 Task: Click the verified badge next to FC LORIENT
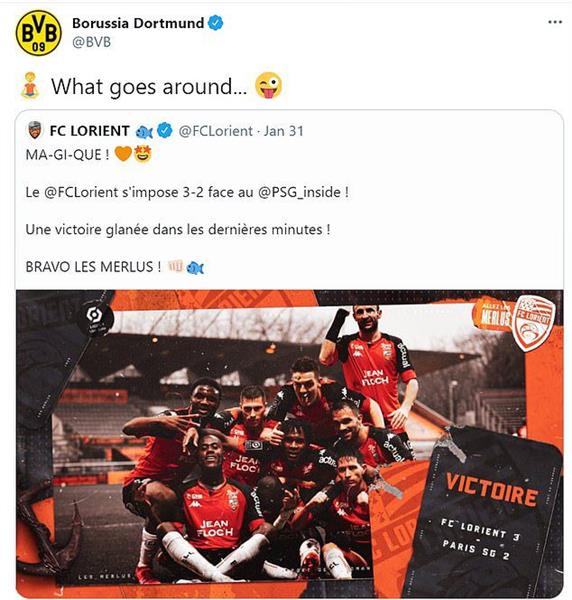pyautogui.click(x=165, y=131)
